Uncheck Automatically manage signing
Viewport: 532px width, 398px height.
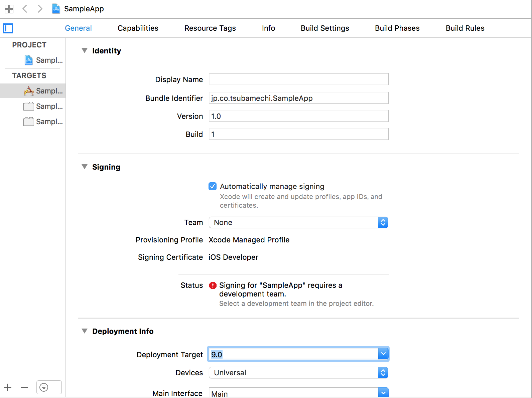(x=213, y=186)
